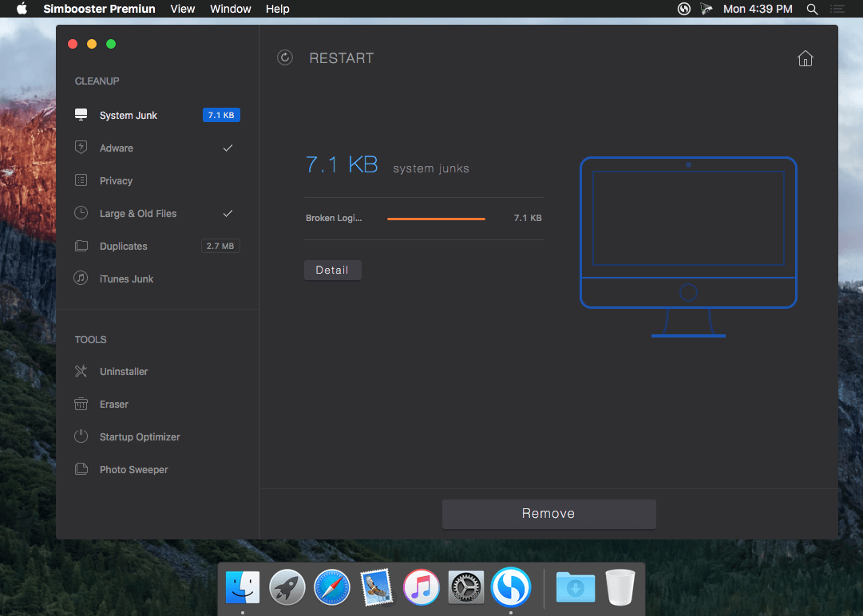
Task: Open Launchpad rocket in the Dock
Action: coord(287,587)
